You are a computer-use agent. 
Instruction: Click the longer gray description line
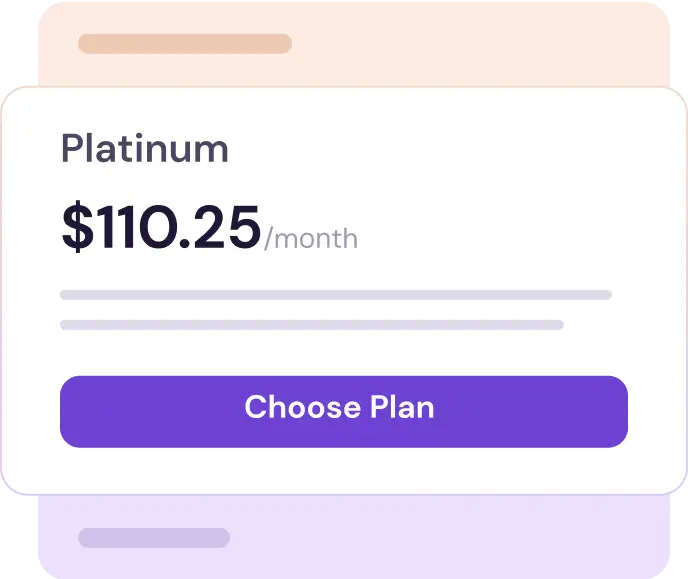click(335, 295)
